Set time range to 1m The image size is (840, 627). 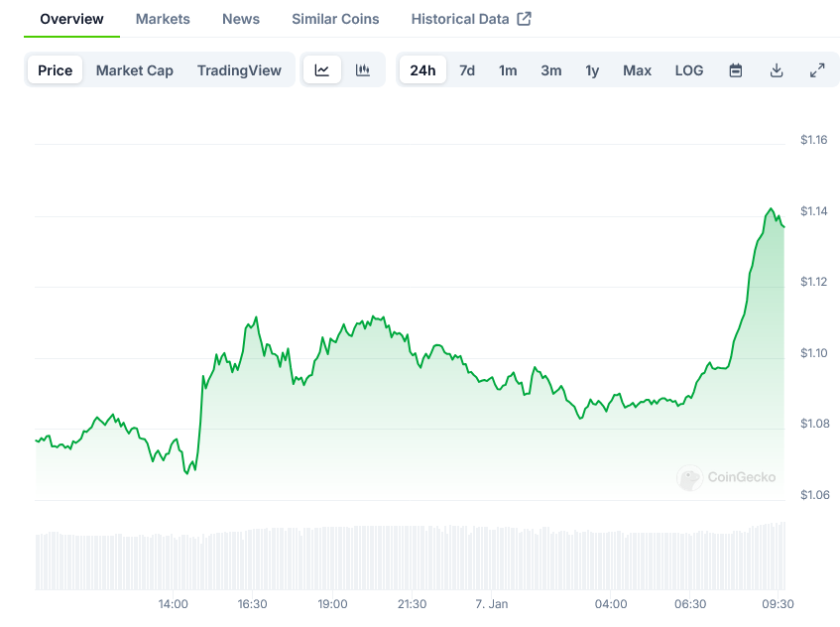(x=508, y=70)
